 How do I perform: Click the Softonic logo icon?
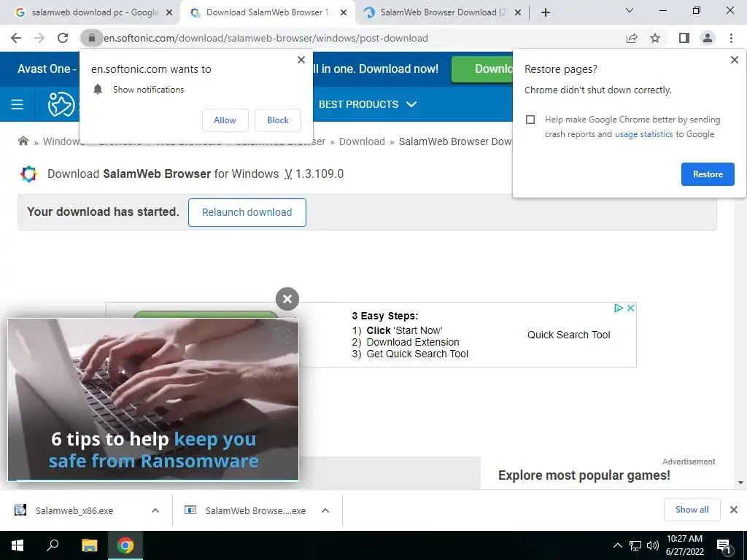pyautogui.click(x=61, y=104)
